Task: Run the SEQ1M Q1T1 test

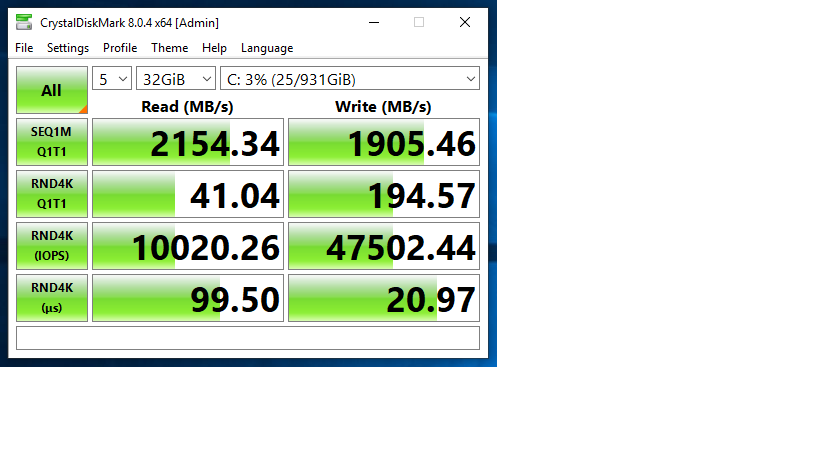Action: tap(52, 142)
